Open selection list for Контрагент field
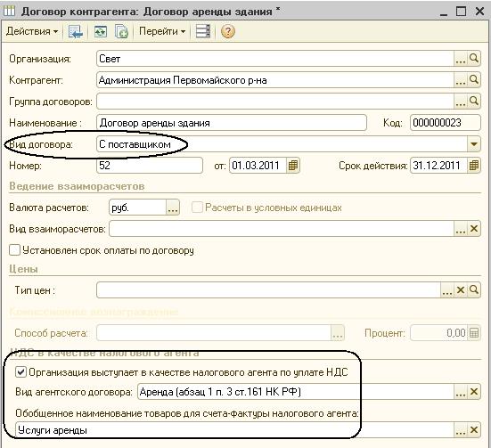 [x=461, y=80]
